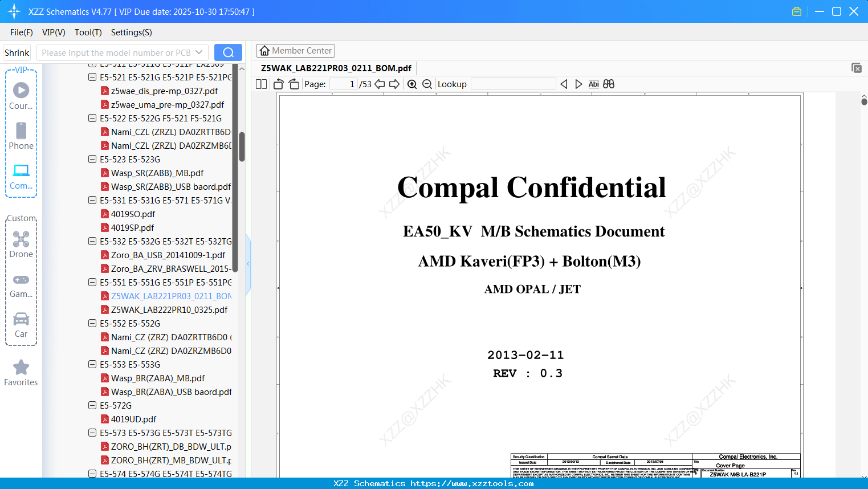The height and width of the screenshot is (489, 868).
Task: Collapse E5-523 E5-523G group
Action: [92, 159]
